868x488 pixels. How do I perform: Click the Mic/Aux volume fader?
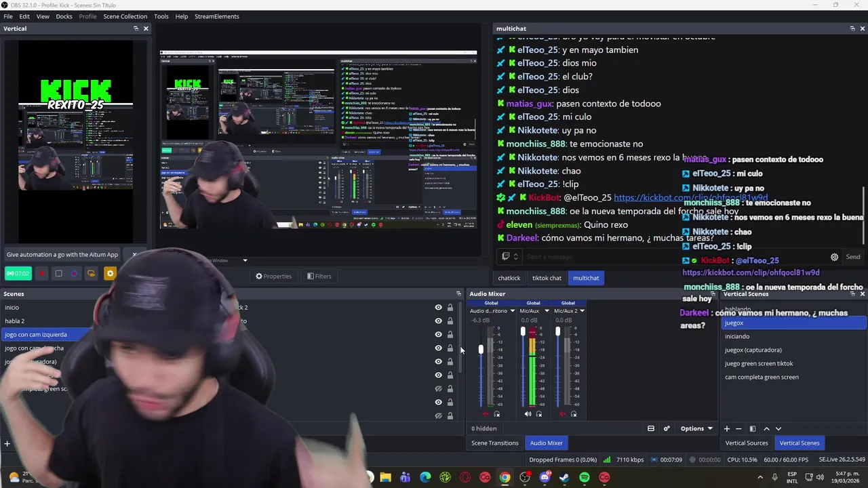pos(523,331)
